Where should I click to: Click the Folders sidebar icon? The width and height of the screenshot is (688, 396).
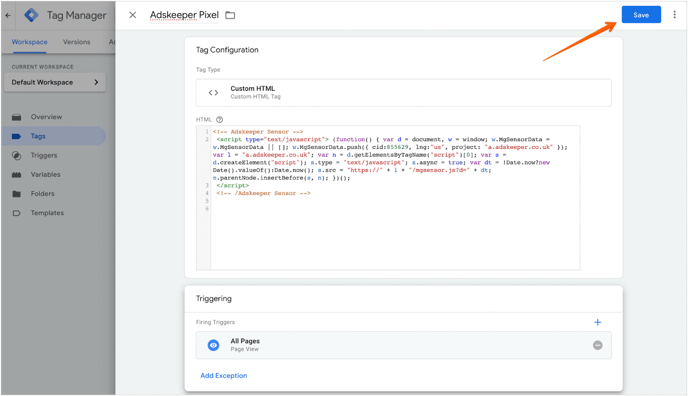click(17, 194)
